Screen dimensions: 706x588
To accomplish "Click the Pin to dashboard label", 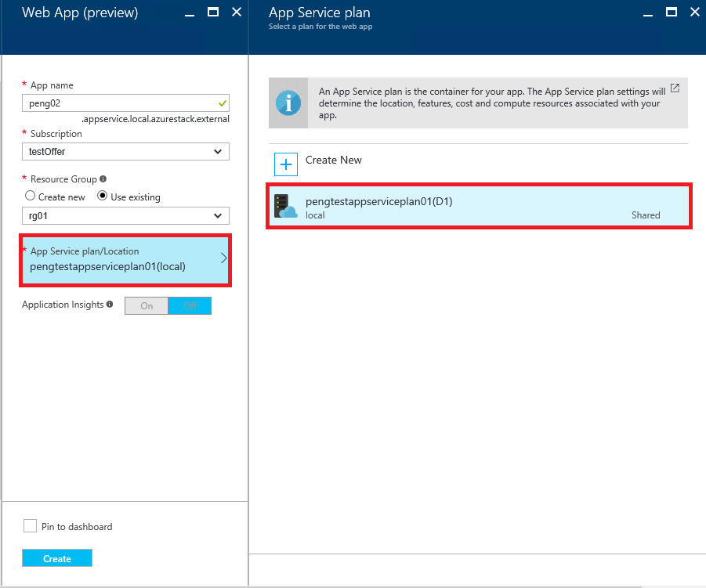I will pos(77,527).
